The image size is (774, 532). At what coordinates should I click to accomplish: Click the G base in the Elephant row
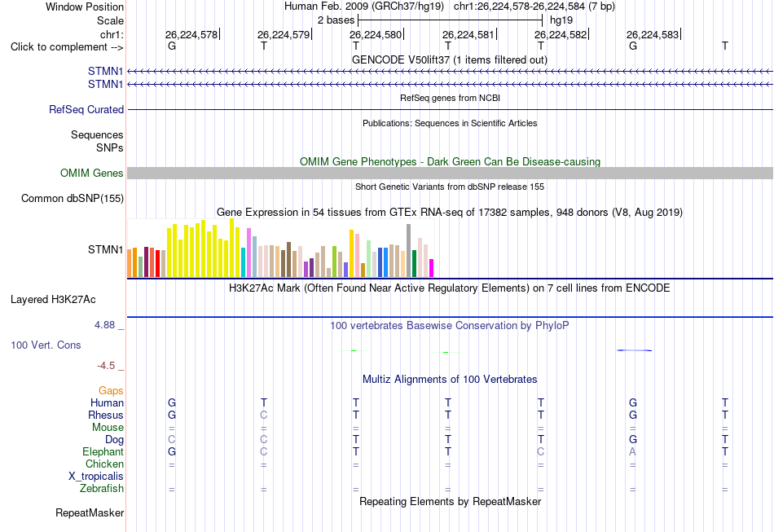tap(172, 451)
